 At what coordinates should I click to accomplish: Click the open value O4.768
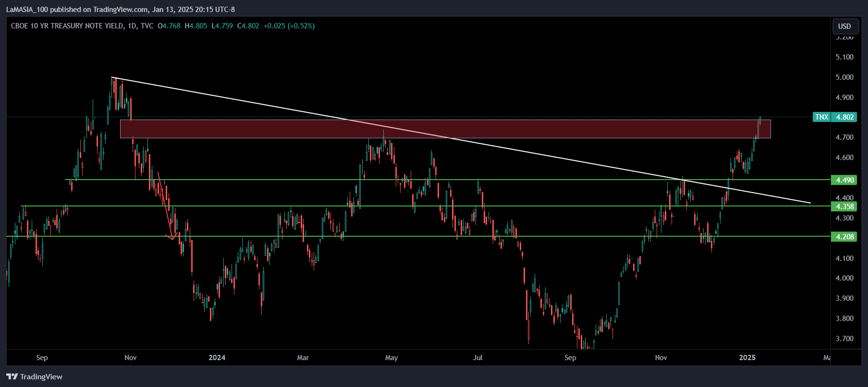[169, 26]
